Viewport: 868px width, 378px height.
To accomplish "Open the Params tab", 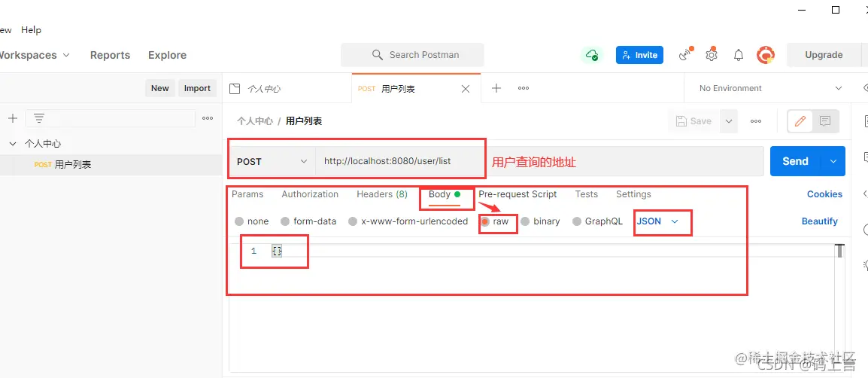I will [x=247, y=194].
